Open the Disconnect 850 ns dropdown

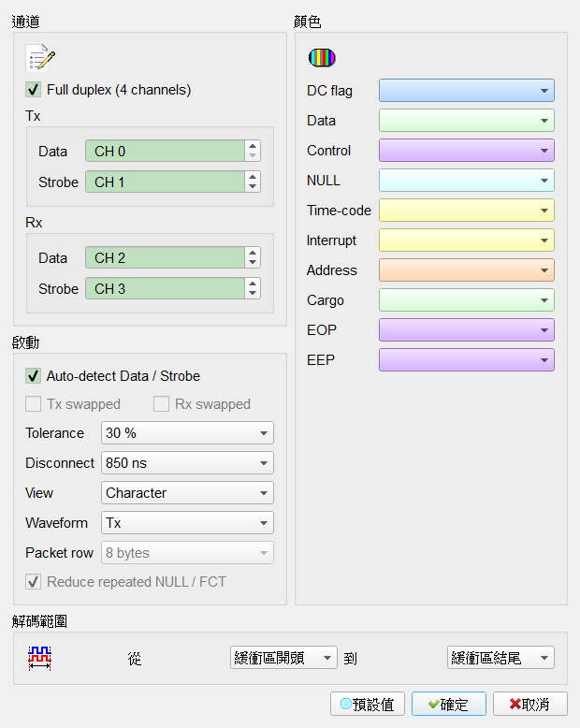187,463
